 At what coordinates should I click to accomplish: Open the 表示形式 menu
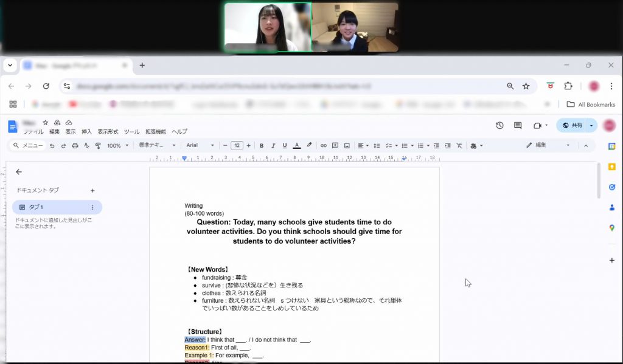[108, 132]
